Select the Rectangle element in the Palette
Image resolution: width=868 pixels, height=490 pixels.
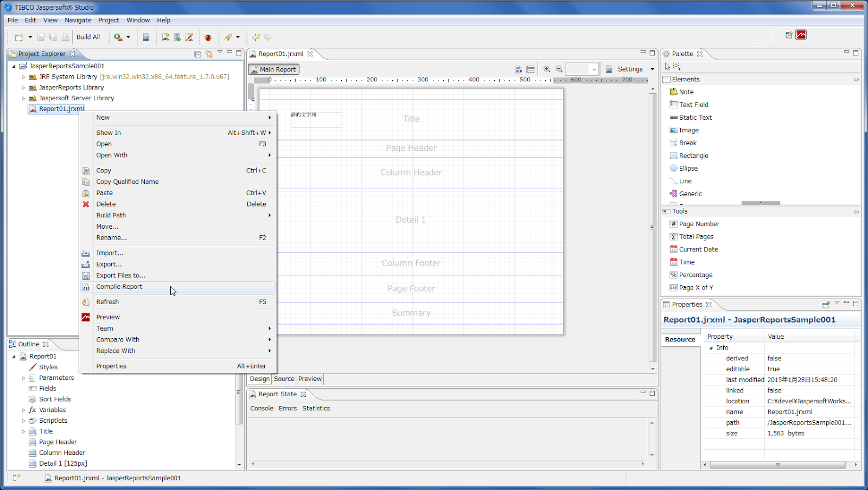[x=693, y=155]
